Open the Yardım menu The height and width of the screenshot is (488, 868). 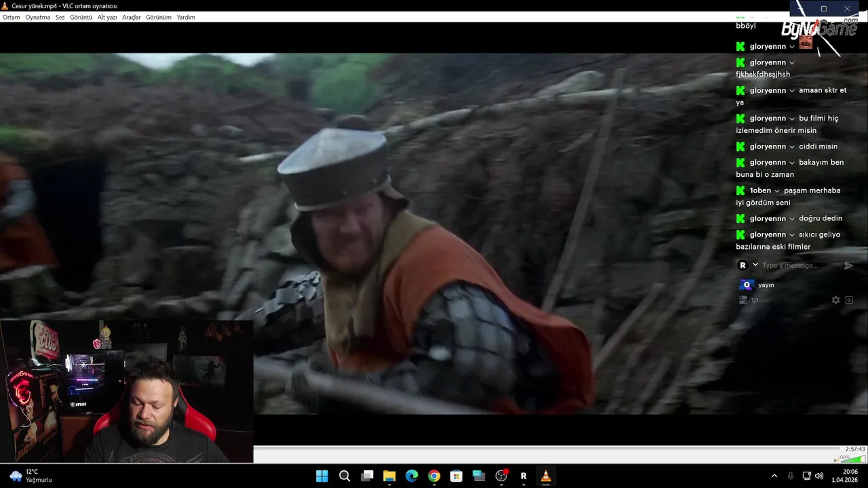click(x=186, y=17)
